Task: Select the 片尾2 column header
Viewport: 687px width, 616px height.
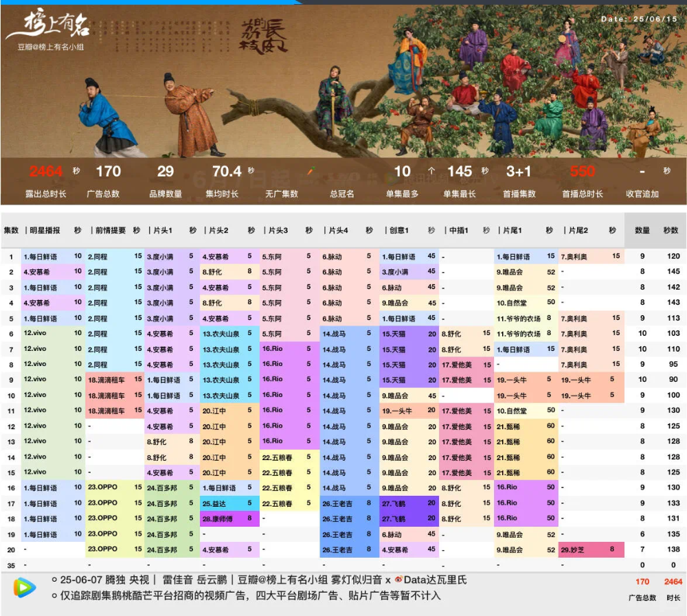Action: (578, 230)
